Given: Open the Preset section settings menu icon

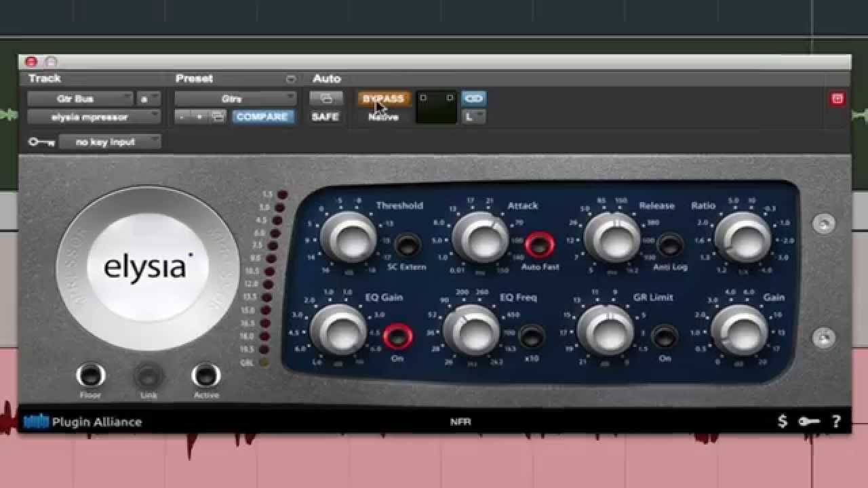Looking at the screenshot, I should [x=290, y=79].
